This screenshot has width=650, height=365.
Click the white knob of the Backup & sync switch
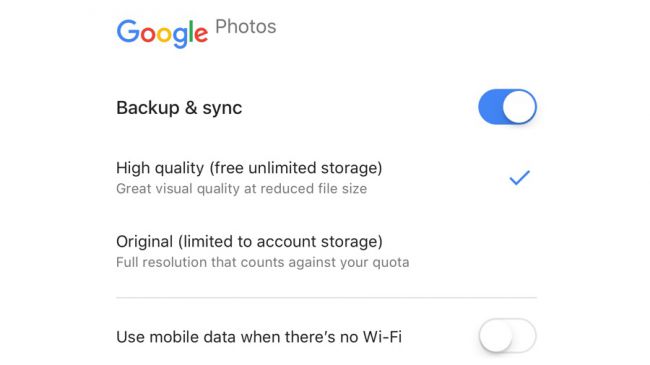coord(519,107)
